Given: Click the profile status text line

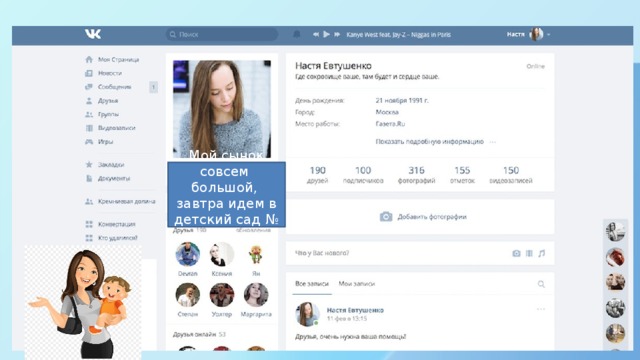Looking at the screenshot, I should tap(367, 77).
